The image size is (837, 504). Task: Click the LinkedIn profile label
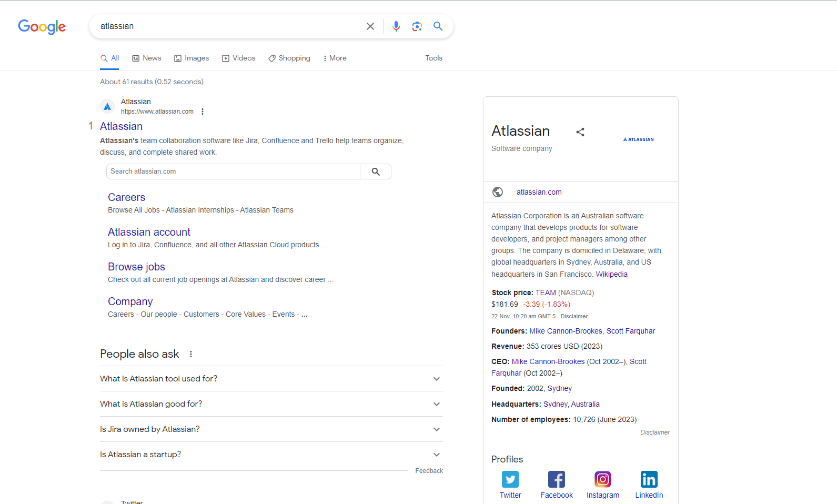649,495
